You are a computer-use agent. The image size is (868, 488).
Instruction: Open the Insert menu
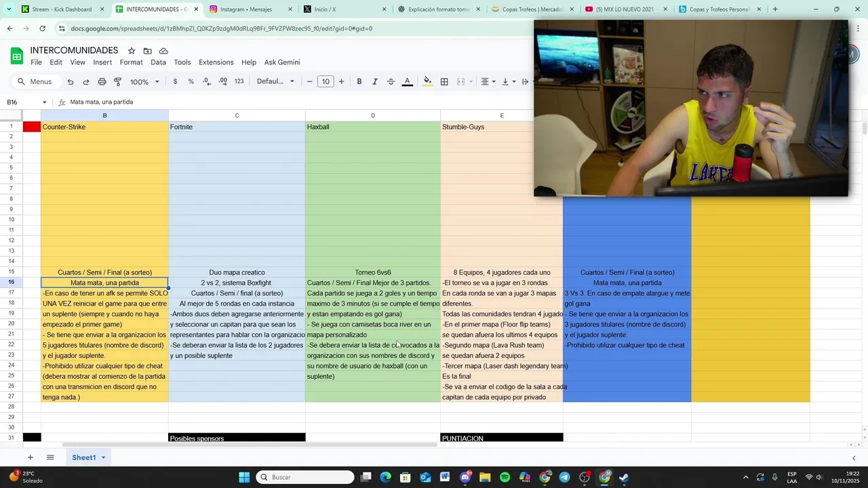[102, 62]
